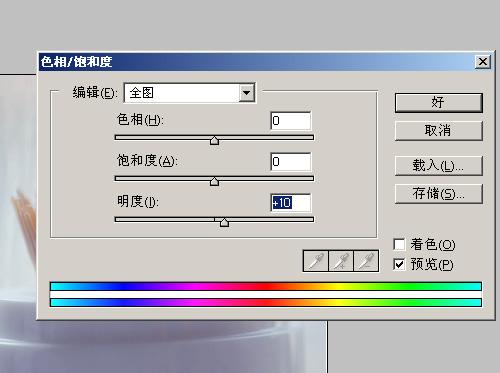500x373 pixels.
Task: Click the 色相 value input field
Action: tap(291, 120)
